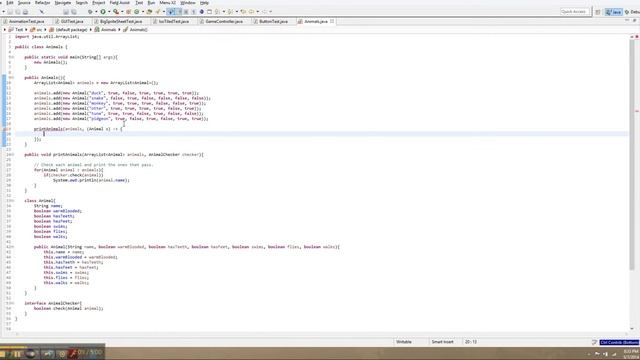Open the Next Annotation dropdown arrow

coord(224,12)
